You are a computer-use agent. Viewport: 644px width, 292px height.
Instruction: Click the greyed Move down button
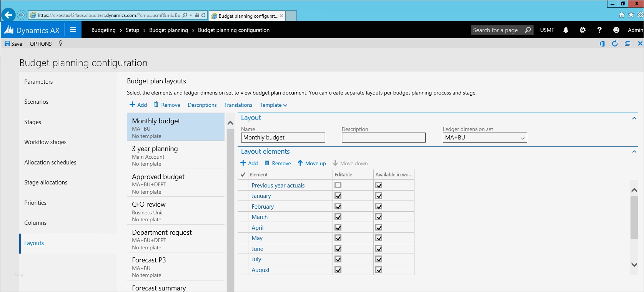click(350, 163)
